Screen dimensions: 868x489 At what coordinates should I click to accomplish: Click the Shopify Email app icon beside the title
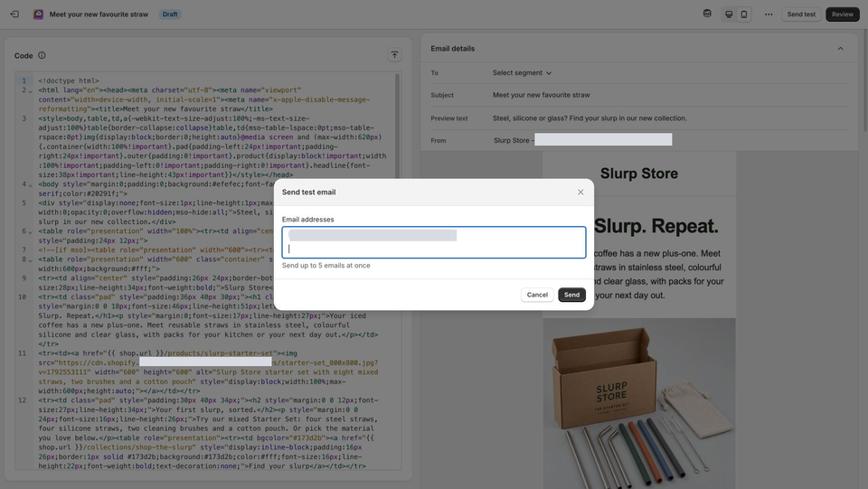click(x=38, y=14)
